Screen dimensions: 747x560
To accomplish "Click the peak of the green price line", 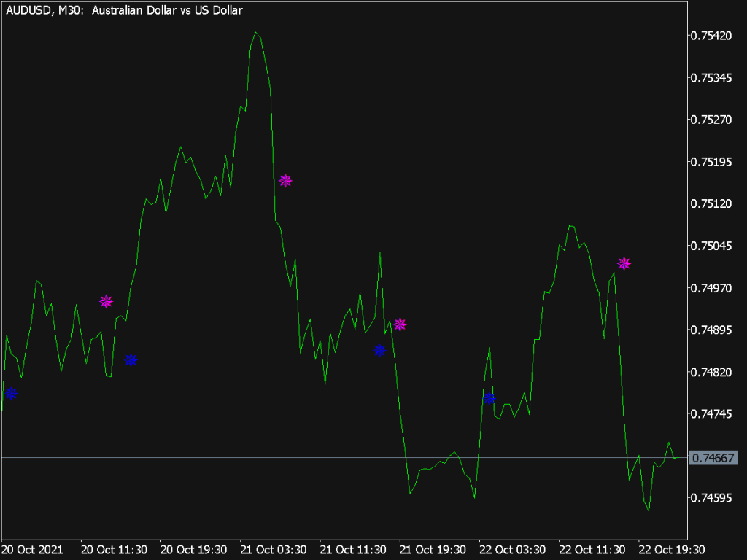I will click(255, 31).
